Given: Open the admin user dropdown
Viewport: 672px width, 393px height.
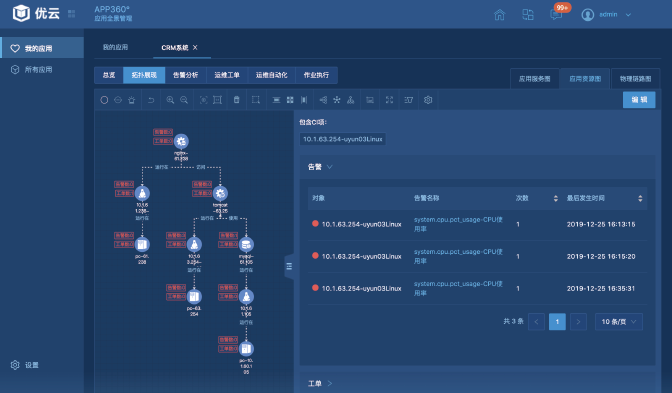Looking at the screenshot, I should 628,15.
